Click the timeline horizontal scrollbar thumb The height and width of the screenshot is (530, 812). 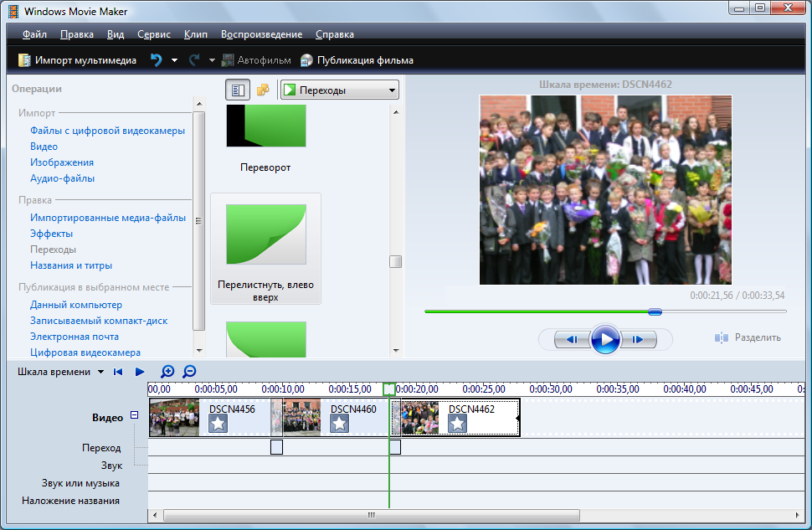point(372,515)
